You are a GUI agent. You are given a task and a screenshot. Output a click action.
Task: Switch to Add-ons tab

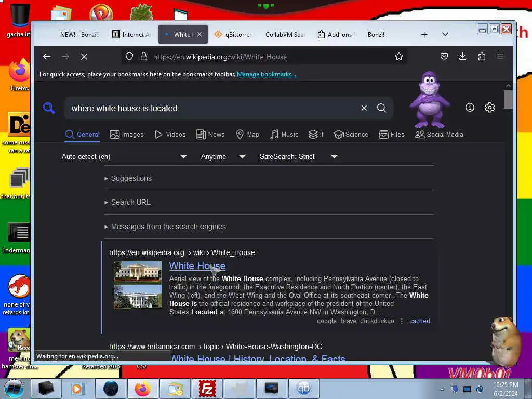336,35
